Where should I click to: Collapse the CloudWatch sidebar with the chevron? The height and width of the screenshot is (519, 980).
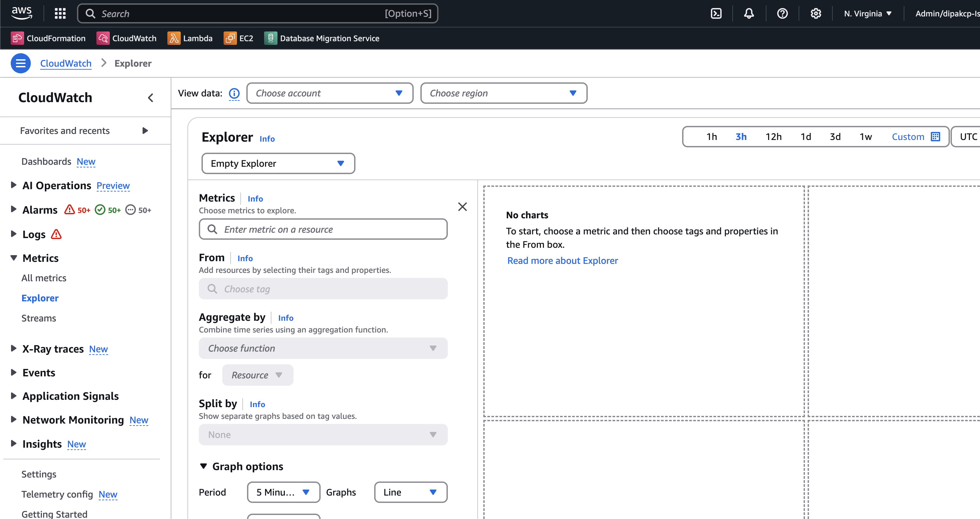(151, 98)
